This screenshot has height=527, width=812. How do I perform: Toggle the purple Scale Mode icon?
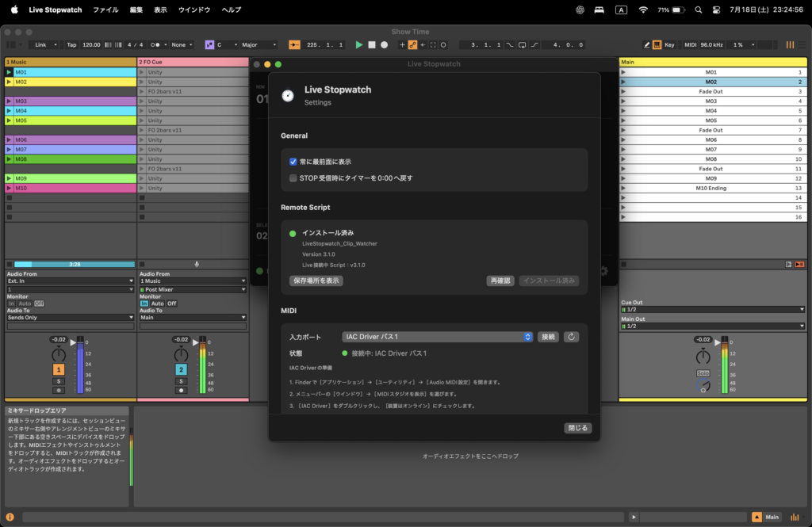pos(209,45)
